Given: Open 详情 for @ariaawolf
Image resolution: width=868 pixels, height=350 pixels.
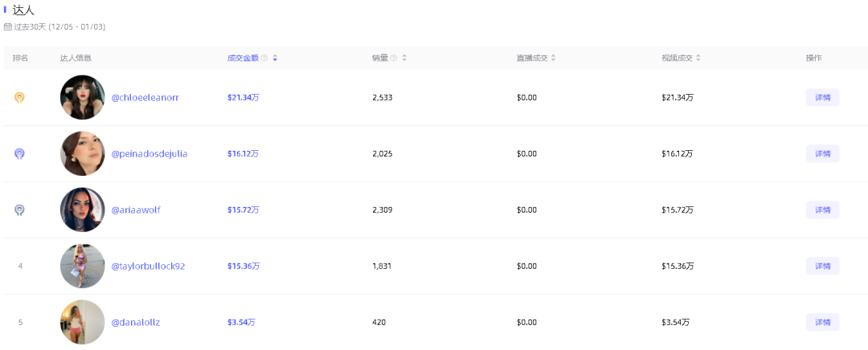Looking at the screenshot, I should (x=822, y=210).
